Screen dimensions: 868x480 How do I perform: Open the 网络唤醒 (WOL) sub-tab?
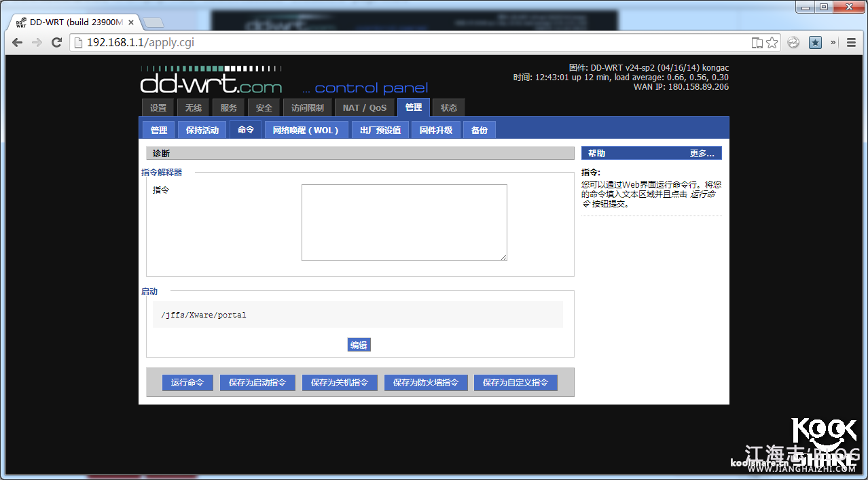[306, 130]
